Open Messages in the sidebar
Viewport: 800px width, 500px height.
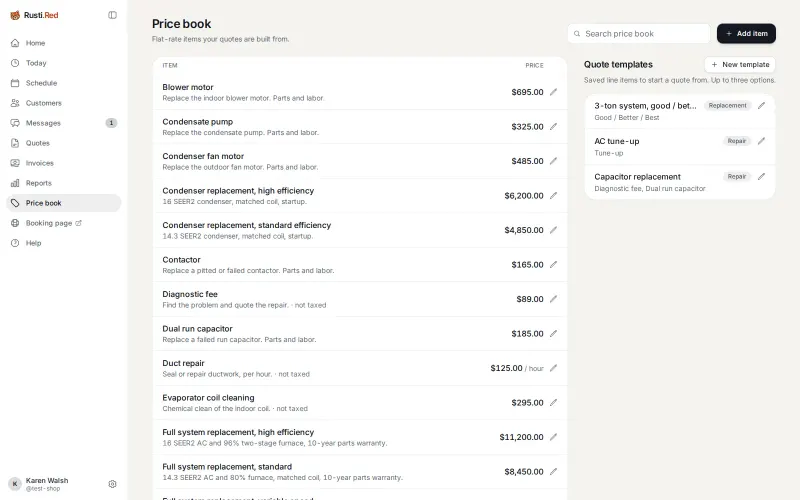click(x=64, y=123)
